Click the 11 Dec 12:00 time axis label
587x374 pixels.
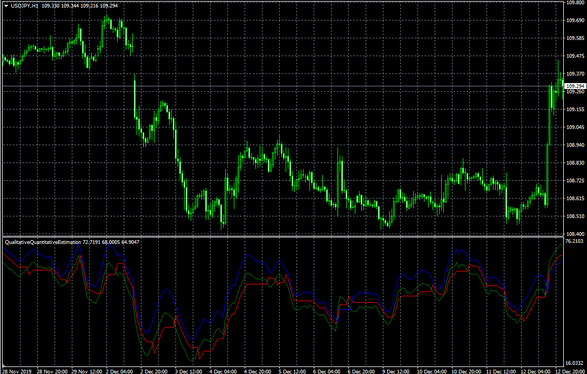pyautogui.click(x=500, y=371)
